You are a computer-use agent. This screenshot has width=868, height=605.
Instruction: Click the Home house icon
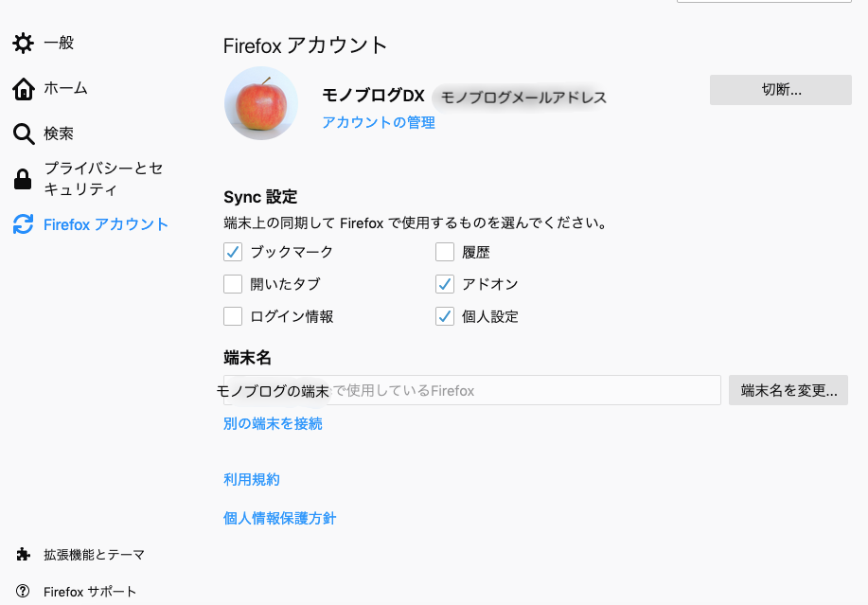23,89
